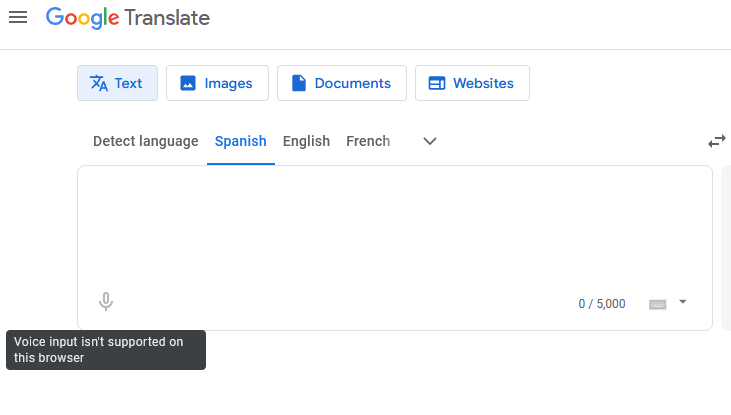Choose English as source language
The height and width of the screenshot is (415, 731).
306,141
